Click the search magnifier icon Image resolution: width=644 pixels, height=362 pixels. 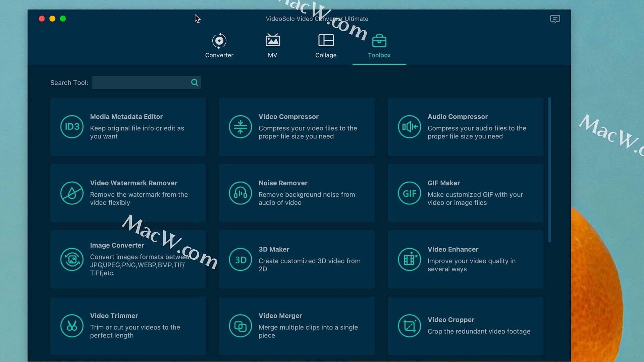195,82
